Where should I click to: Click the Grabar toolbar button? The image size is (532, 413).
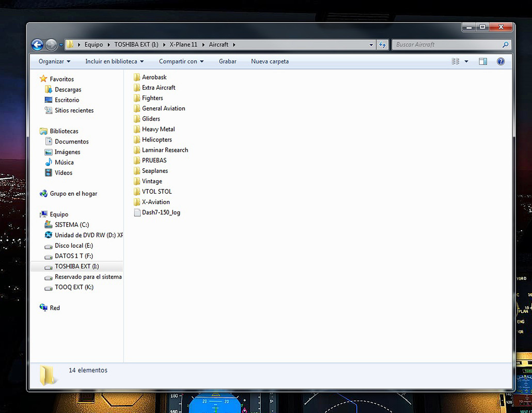227,61
